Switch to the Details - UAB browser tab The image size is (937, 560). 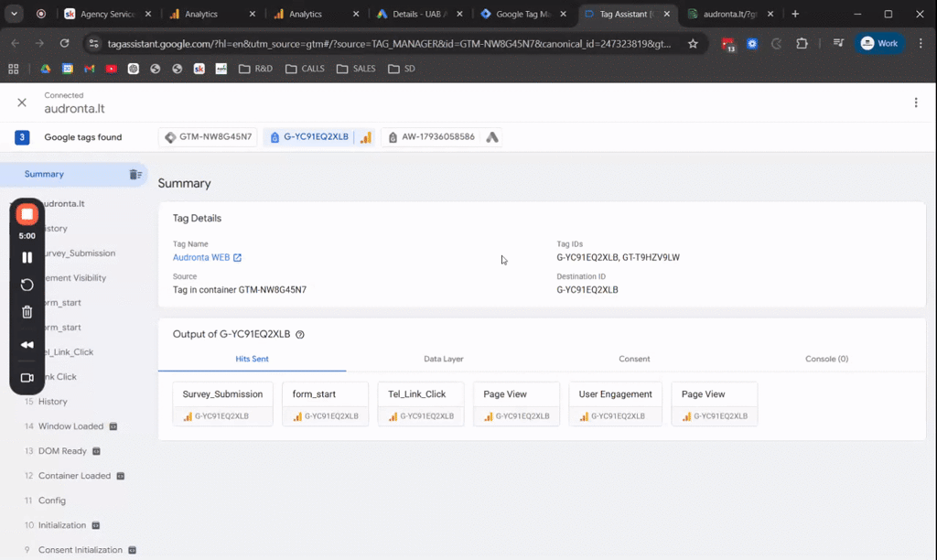pyautogui.click(x=419, y=14)
